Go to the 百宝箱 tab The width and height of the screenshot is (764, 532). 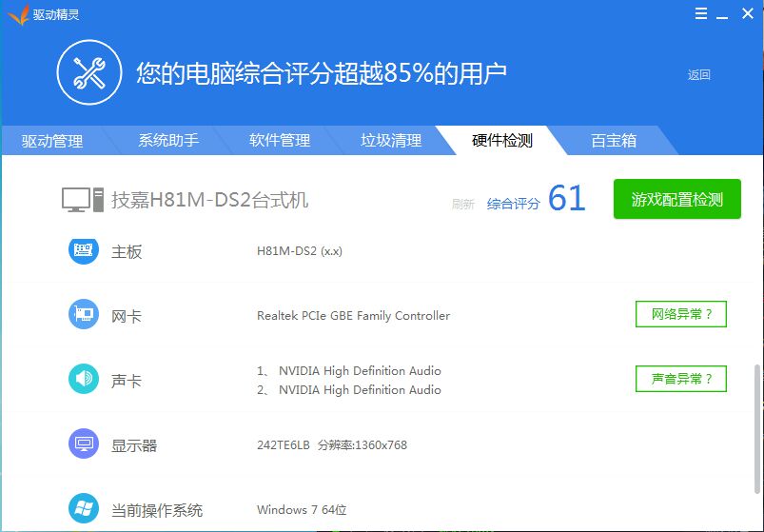(614, 140)
